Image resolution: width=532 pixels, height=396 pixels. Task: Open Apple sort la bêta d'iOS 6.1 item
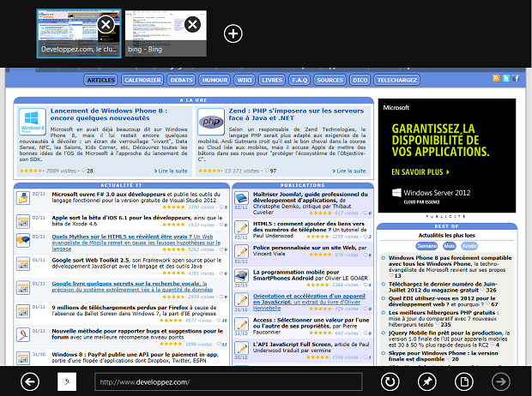(x=136, y=221)
